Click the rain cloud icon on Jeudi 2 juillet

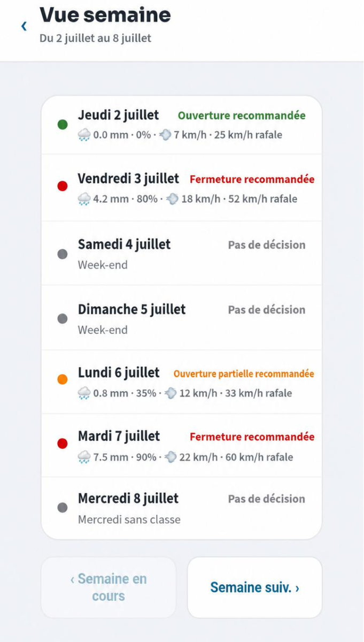click(x=84, y=135)
